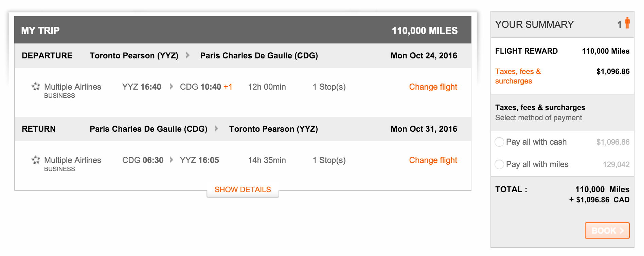The height and width of the screenshot is (256, 644).
Task: Click the arrow between Paris and Toronto return header
Action: coord(216,128)
